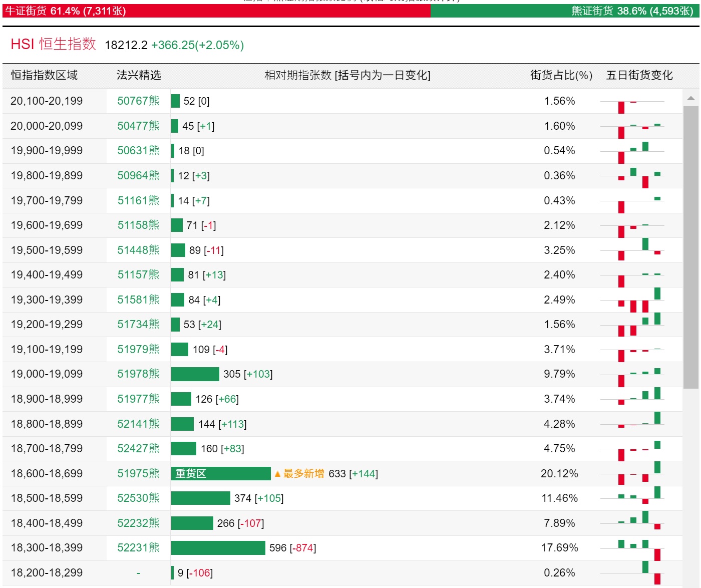The height and width of the screenshot is (588, 701).
Task: Select the 51161熊 certificate
Action: tap(138, 201)
